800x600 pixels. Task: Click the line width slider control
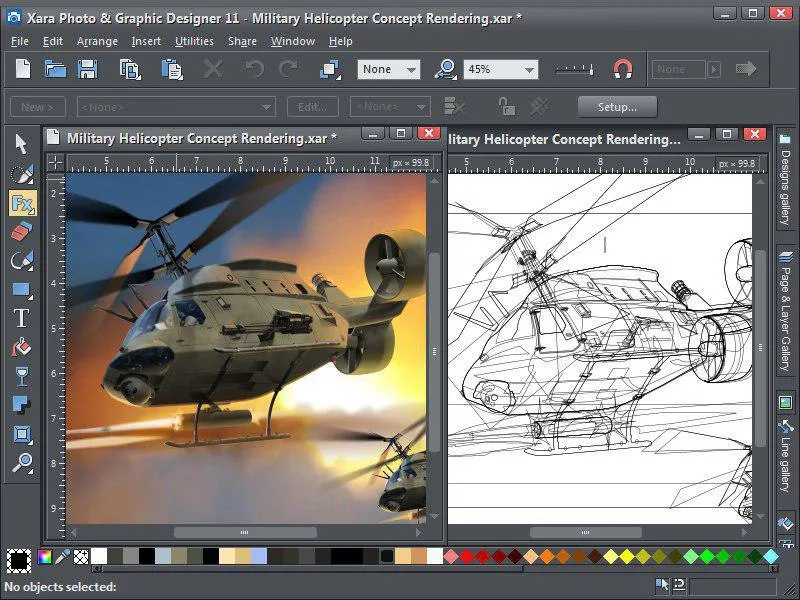[x=574, y=69]
